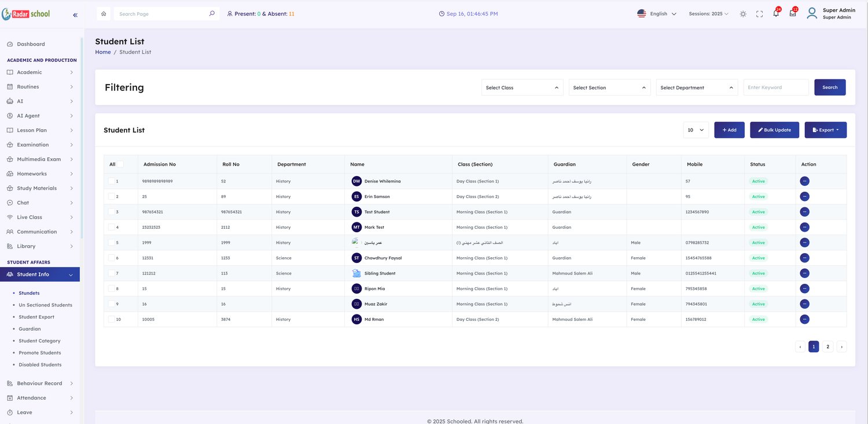Open Un Sectioned Students submenu item
868x424 pixels.
pos(45,305)
